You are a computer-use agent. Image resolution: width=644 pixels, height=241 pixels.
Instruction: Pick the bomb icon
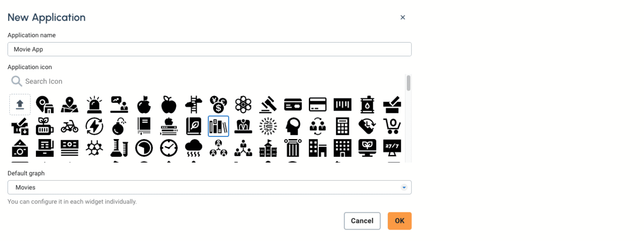[x=119, y=126]
